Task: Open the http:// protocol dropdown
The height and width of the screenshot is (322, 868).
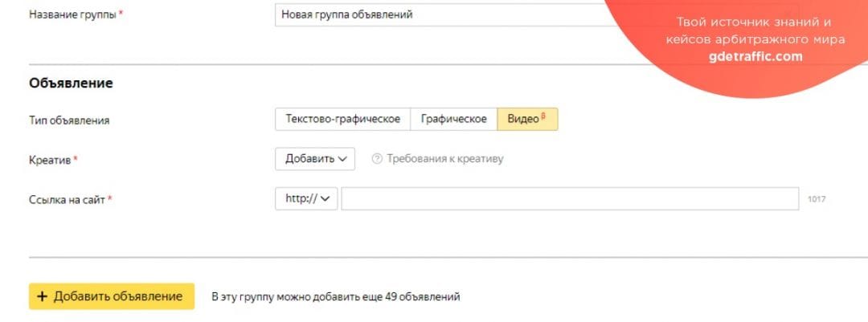Action: pyautogui.click(x=306, y=198)
